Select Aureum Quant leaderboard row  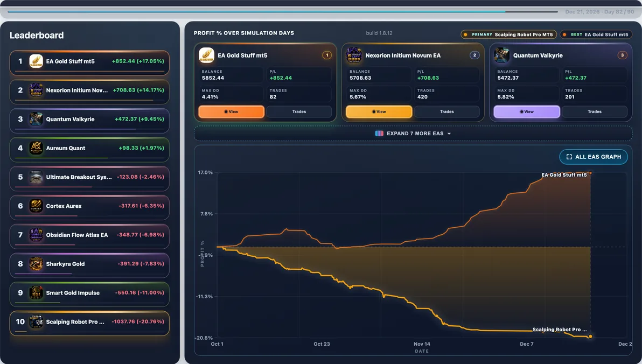(89, 150)
